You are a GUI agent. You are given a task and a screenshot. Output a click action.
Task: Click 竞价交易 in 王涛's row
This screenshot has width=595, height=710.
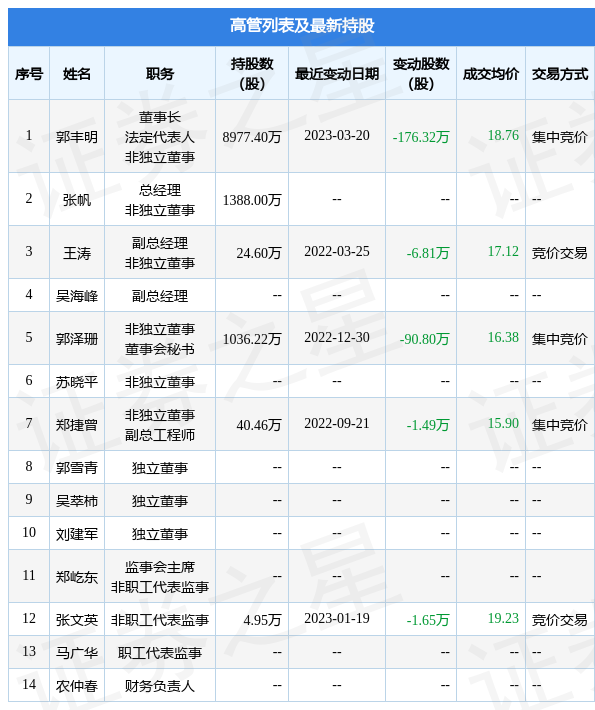pyautogui.click(x=560, y=253)
